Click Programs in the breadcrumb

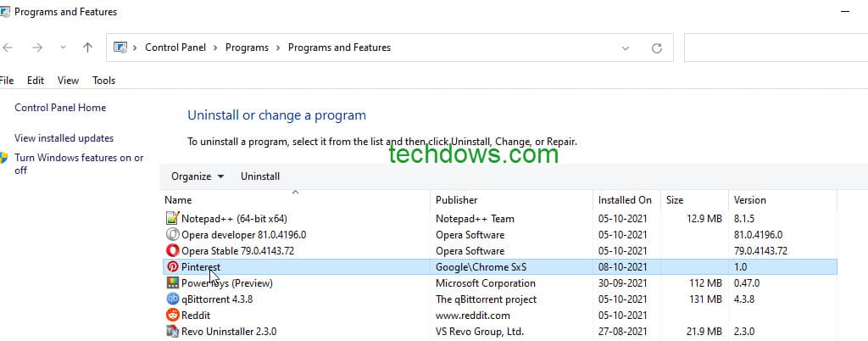247,48
